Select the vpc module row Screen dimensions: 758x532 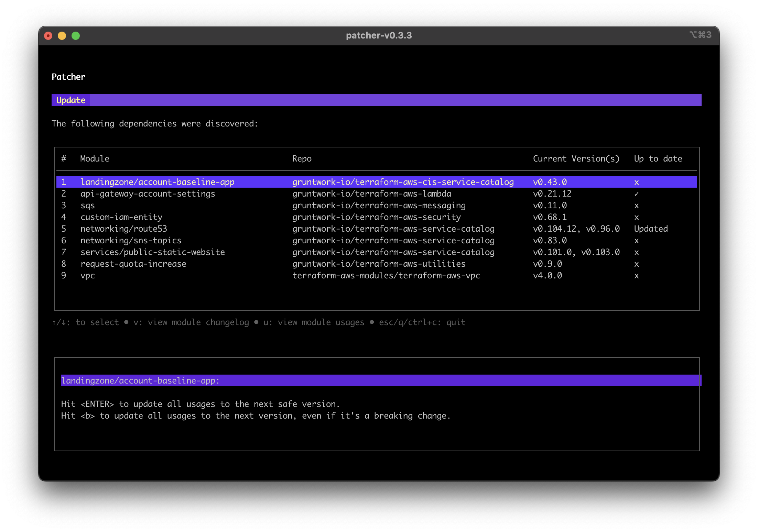tap(88, 275)
